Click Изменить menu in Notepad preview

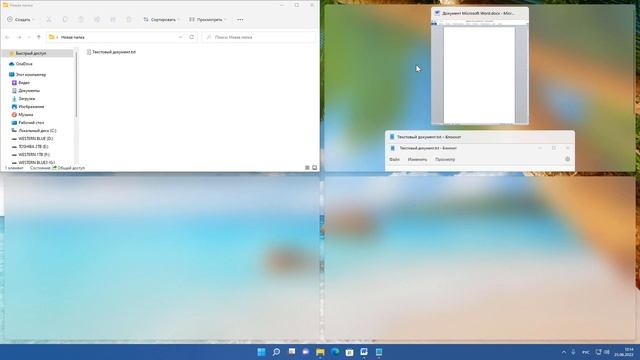417,160
